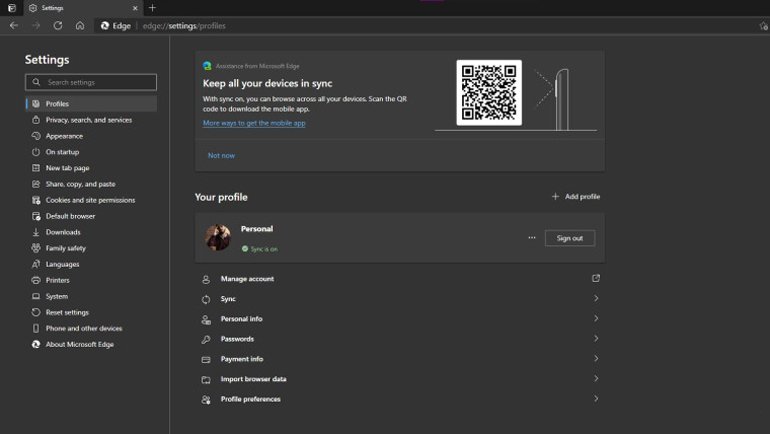Image resolution: width=770 pixels, height=434 pixels.
Task: Click the external link icon for Manage account
Action: point(596,278)
